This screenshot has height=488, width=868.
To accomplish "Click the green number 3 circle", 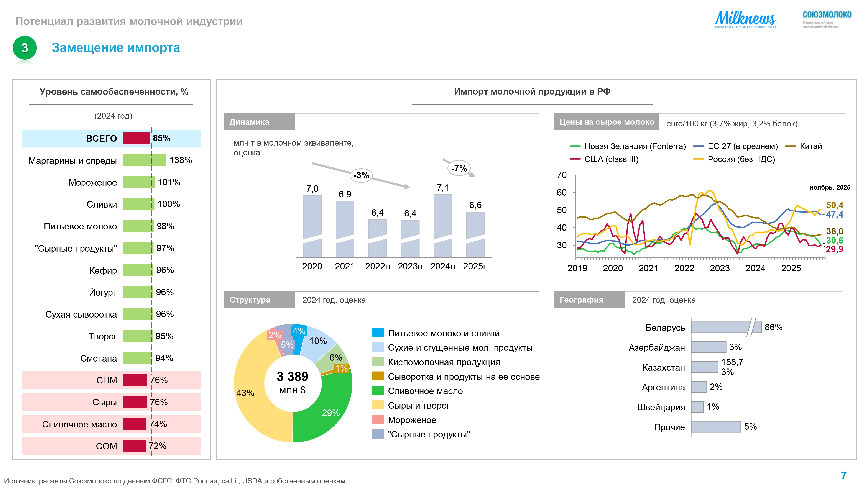I will coord(25,48).
